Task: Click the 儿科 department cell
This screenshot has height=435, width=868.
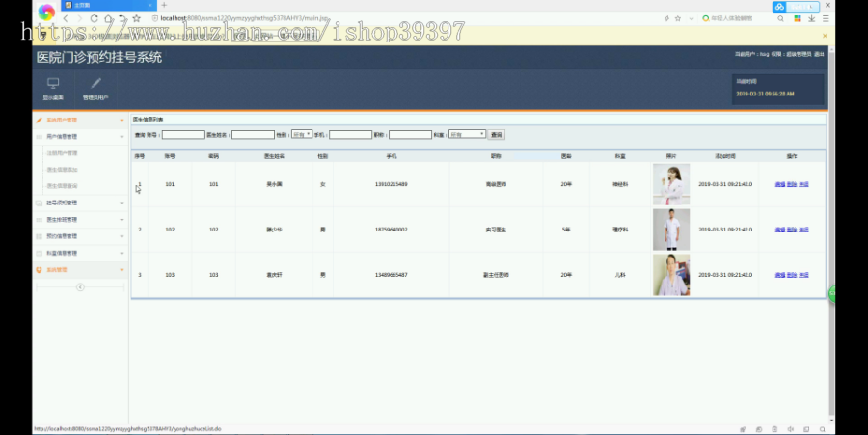Action: click(x=620, y=275)
